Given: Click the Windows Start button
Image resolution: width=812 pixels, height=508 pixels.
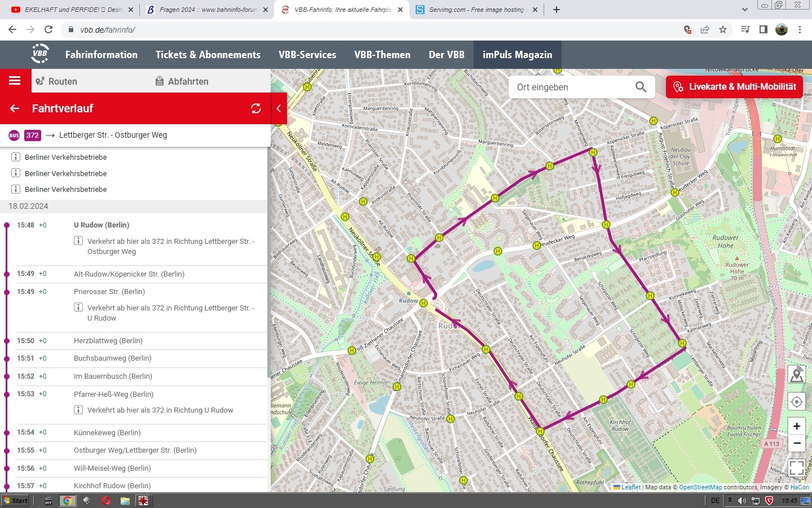Looking at the screenshot, I should (15, 500).
